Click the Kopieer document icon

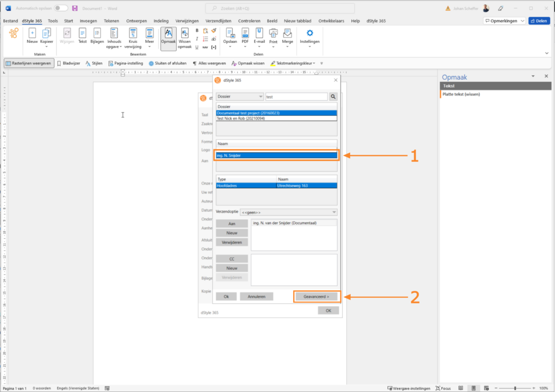coord(47,36)
